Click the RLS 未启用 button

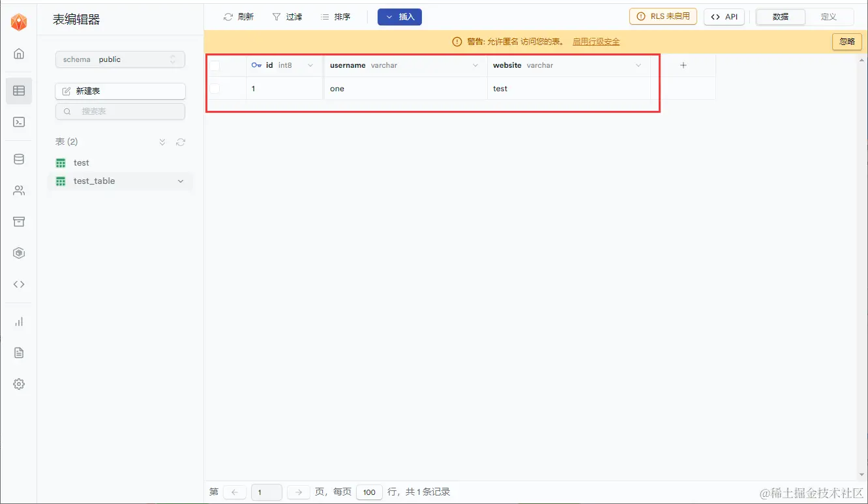tap(663, 16)
